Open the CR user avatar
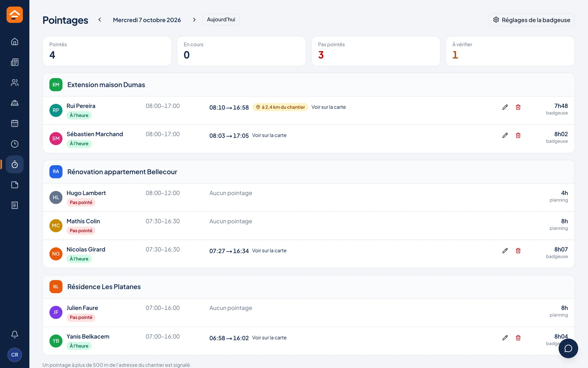 pyautogui.click(x=15, y=355)
